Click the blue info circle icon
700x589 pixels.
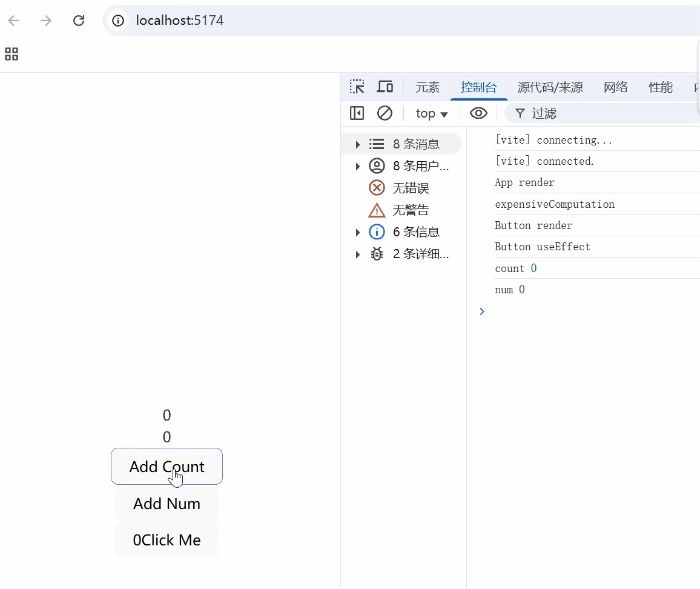point(377,231)
